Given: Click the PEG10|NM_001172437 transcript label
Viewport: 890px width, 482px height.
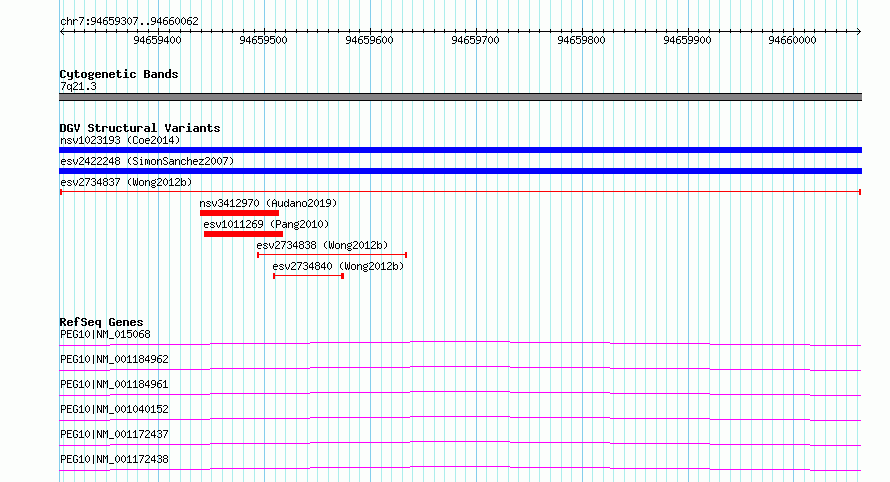Looking at the screenshot, I should [x=114, y=434].
